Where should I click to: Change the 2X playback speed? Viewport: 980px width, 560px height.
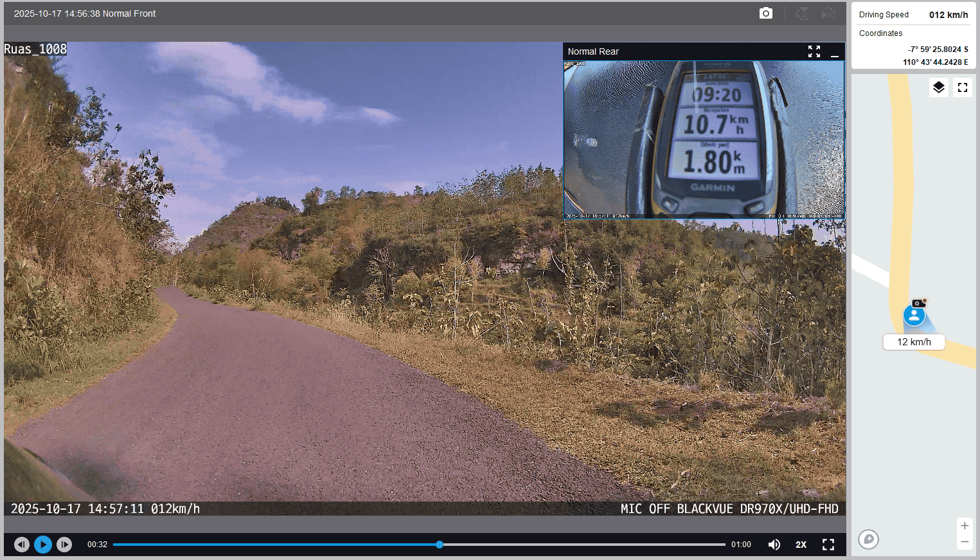point(801,545)
